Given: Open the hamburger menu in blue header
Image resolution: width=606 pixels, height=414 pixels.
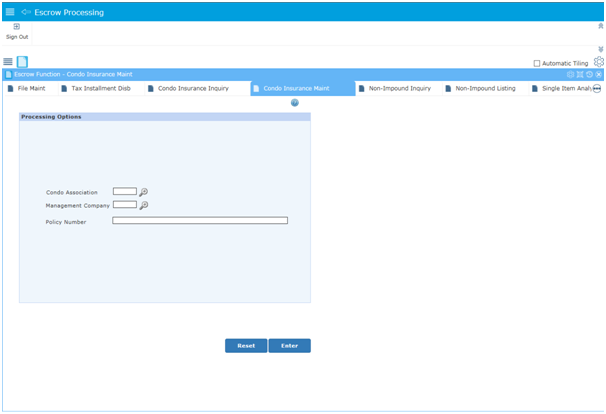Looking at the screenshot, I should 10,12.
